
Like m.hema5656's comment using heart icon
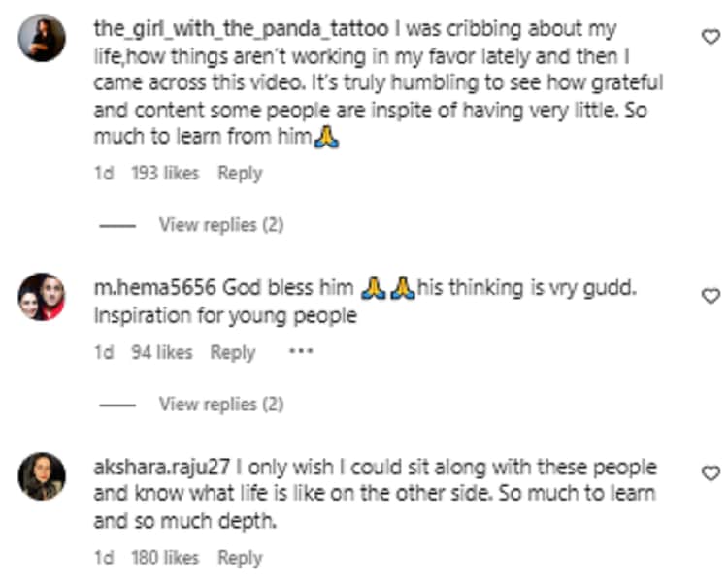click(711, 296)
